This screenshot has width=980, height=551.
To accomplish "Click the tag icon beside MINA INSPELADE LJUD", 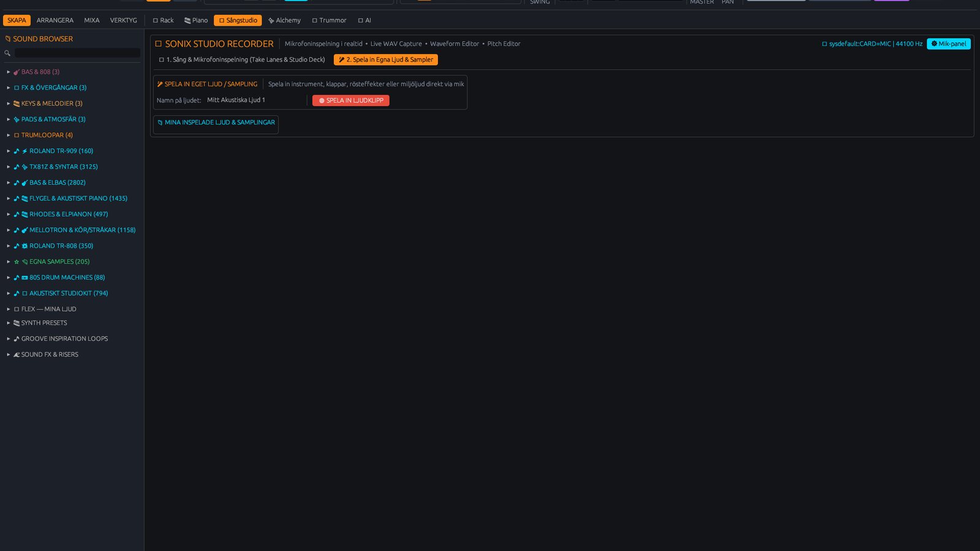I will click(x=160, y=122).
